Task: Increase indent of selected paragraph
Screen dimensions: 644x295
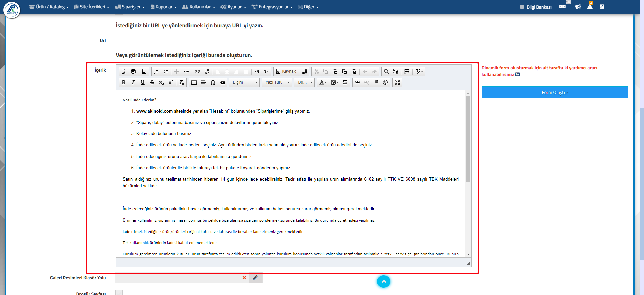Action: (186, 71)
